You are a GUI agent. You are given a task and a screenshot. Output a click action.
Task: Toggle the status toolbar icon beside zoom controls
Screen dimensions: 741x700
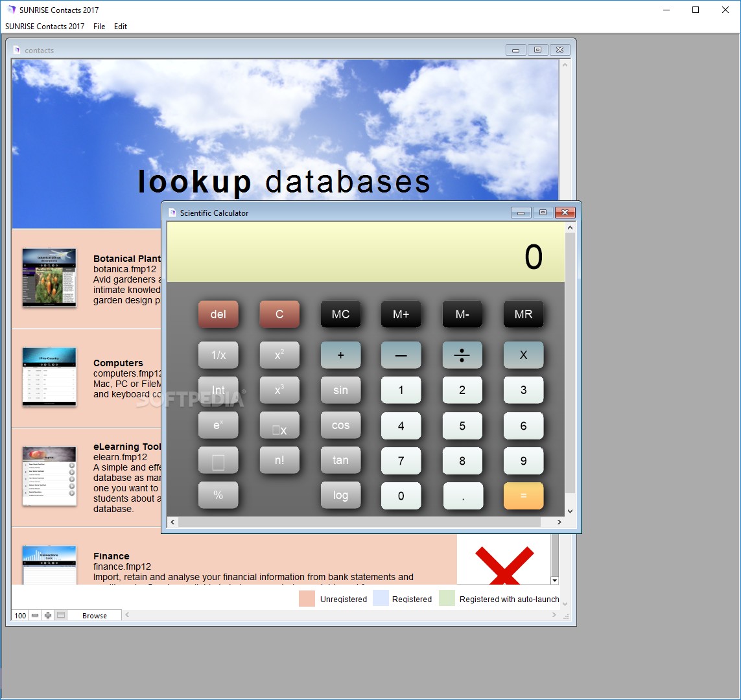coord(61,615)
